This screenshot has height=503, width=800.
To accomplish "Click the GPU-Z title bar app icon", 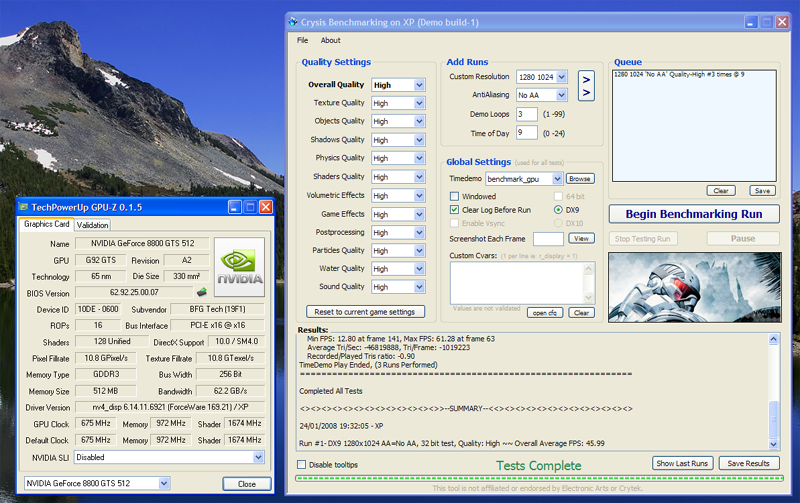I will click(23, 207).
